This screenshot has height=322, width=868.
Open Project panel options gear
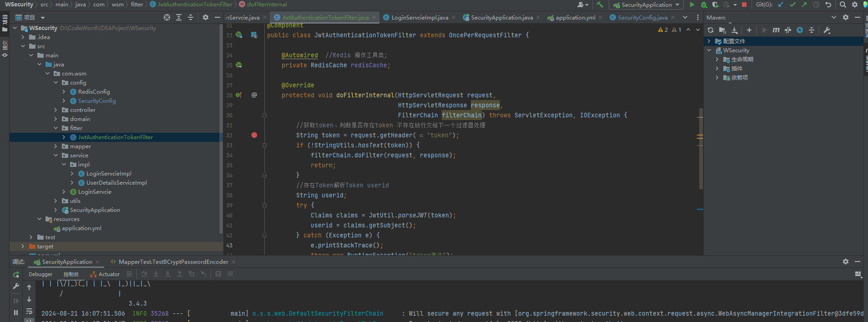206,17
